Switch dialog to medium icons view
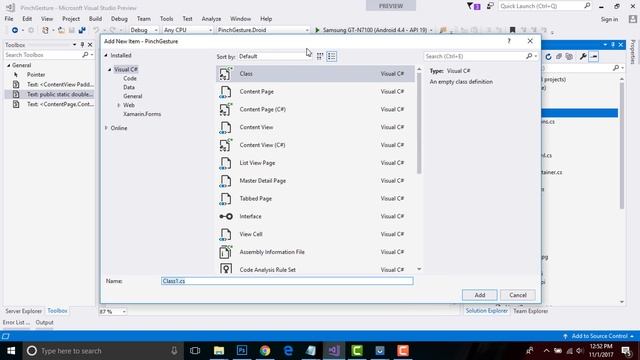 click(320, 56)
